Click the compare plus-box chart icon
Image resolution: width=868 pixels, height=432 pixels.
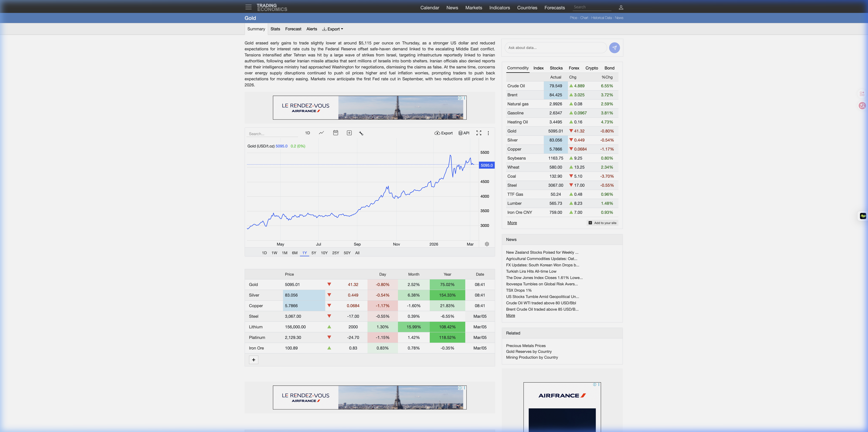[349, 133]
